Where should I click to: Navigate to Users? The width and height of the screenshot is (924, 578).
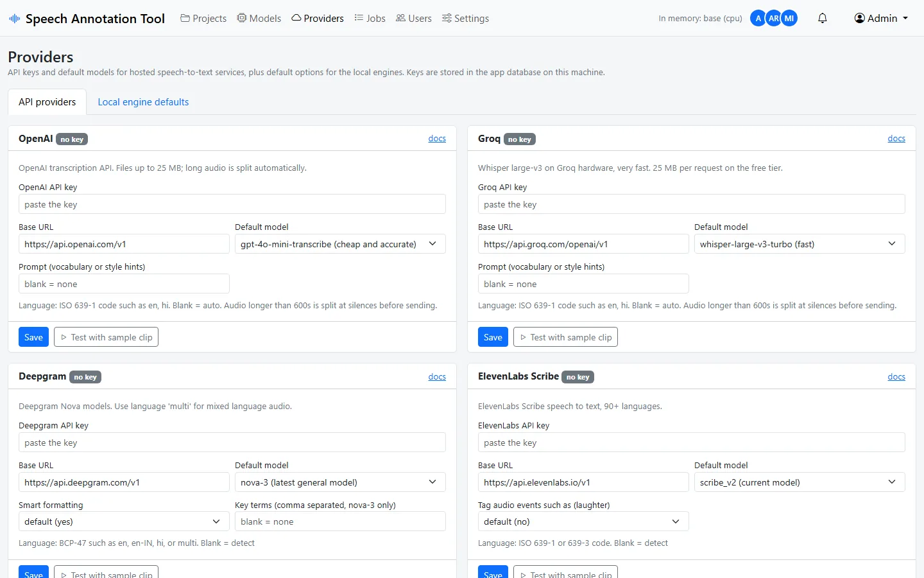pyautogui.click(x=414, y=19)
